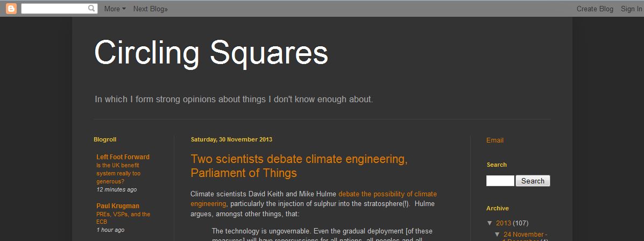The height and width of the screenshot is (241, 644).
Task: Open the More dropdown in navbar
Action: [115, 9]
